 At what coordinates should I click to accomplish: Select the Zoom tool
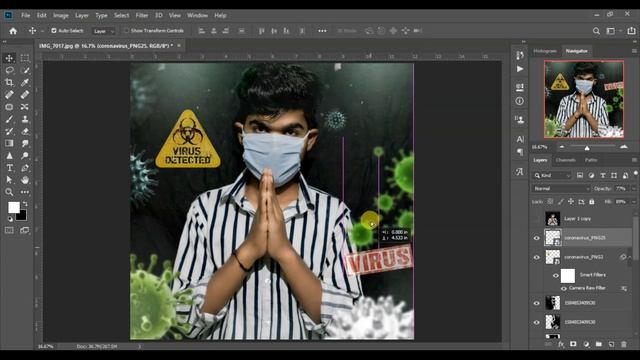[x=9, y=192]
